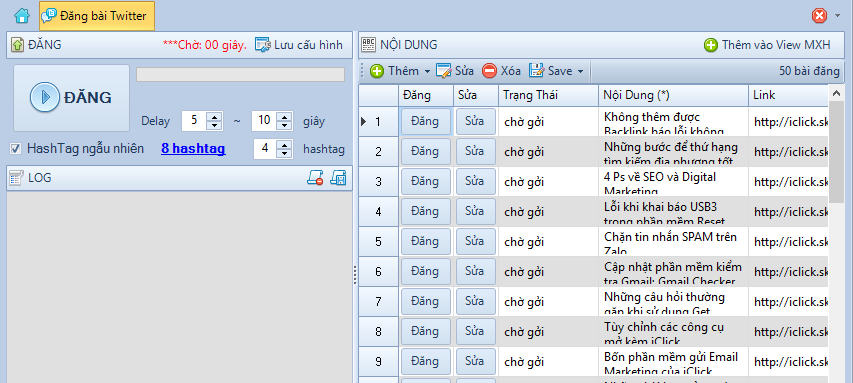Switch to the Đăng bài Twitter tab
The width and height of the screenshot is (853, 383).
[97, 16]
